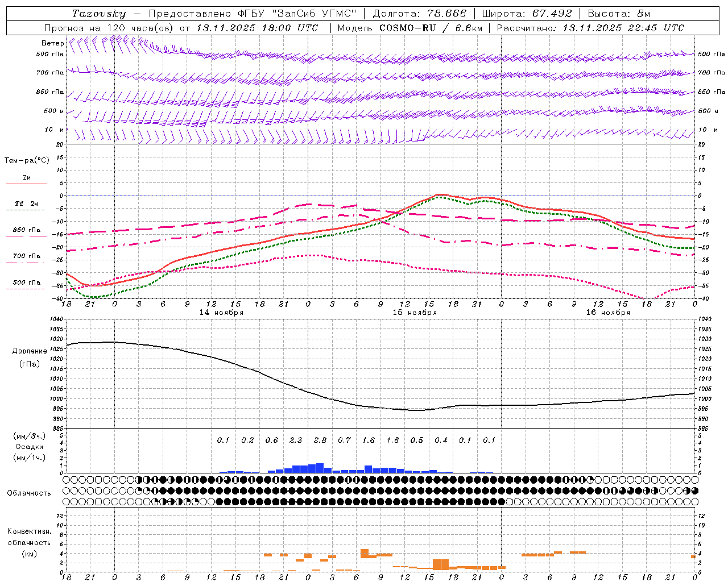
Task: Click the forecast text Прогноз на 120 часа(ов)
Action: (x=109, y=28)
